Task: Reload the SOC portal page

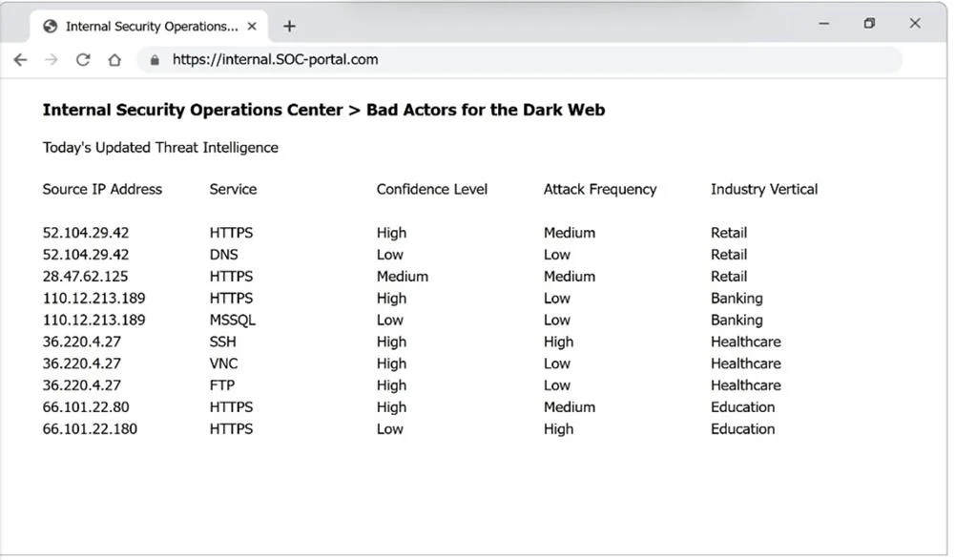Action: (83, 60)
